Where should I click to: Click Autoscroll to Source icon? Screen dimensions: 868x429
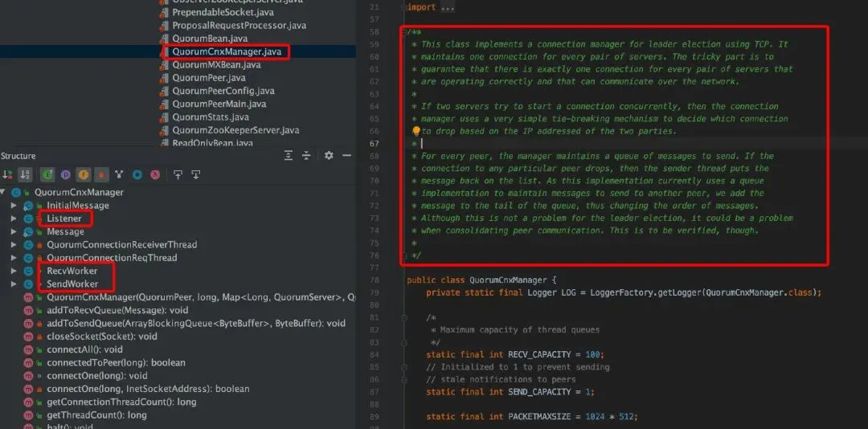[x=178, y=174]
